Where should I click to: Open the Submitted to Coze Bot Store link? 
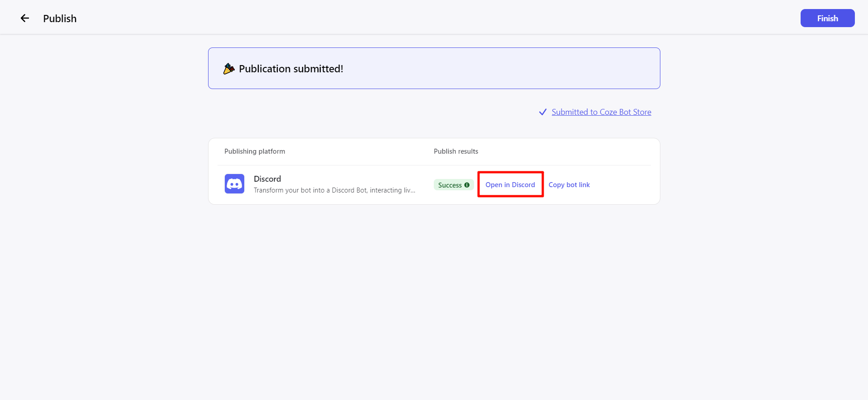(601, 112)
